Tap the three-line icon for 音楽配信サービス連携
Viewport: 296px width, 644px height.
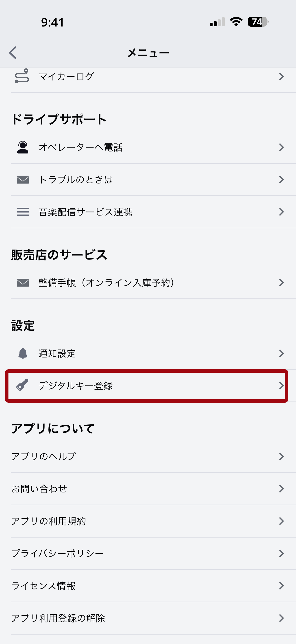23,212
